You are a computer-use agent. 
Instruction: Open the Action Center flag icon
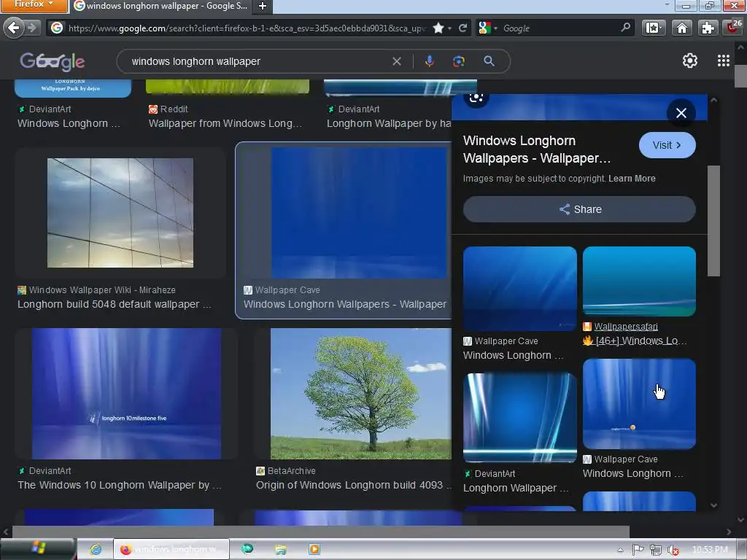tap(638, 550)
